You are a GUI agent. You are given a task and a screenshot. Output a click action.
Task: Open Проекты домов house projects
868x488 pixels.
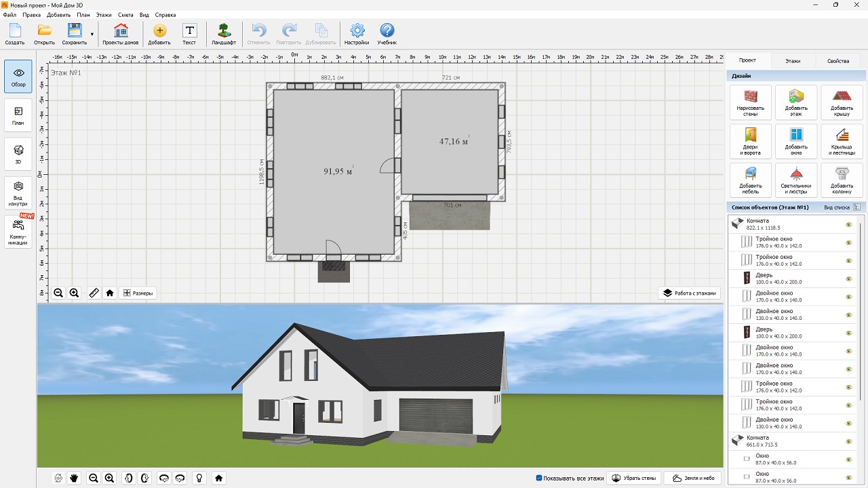121,33
